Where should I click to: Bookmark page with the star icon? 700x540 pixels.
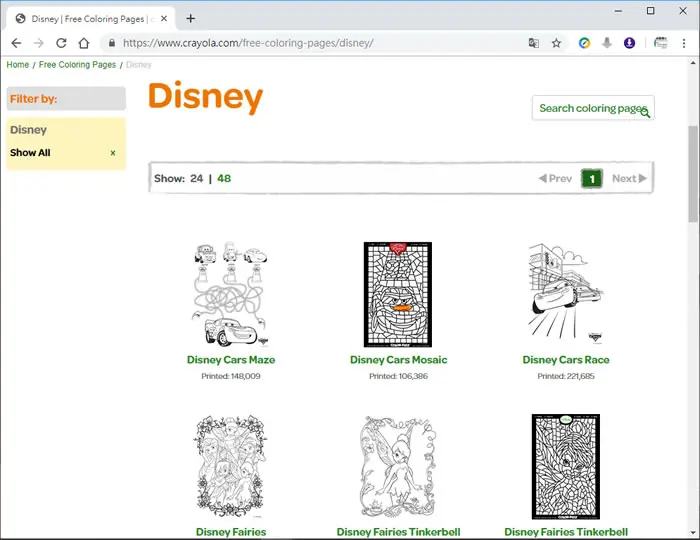pyautogui.click(x=556, y=43)
